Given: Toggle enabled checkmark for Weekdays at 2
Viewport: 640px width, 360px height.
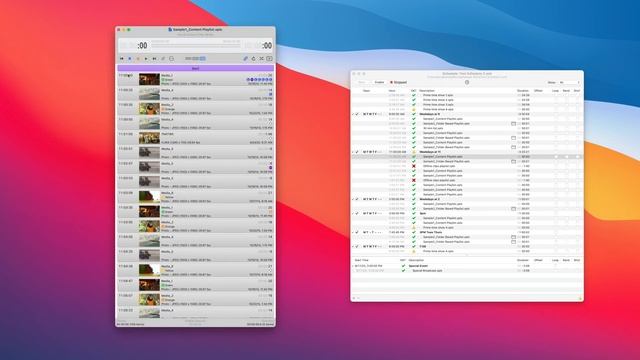Looking at the screenshot, I should (x=358, y=199).
